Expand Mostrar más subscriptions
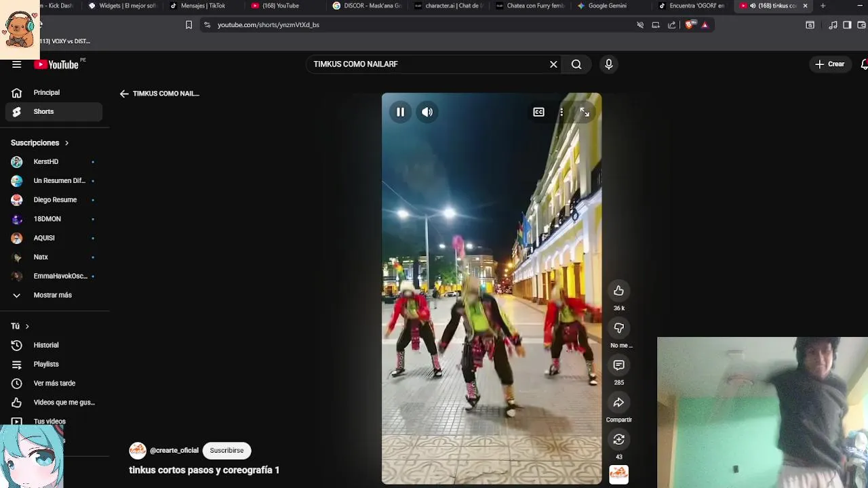868x488 pixels. (x=54, y=295)
